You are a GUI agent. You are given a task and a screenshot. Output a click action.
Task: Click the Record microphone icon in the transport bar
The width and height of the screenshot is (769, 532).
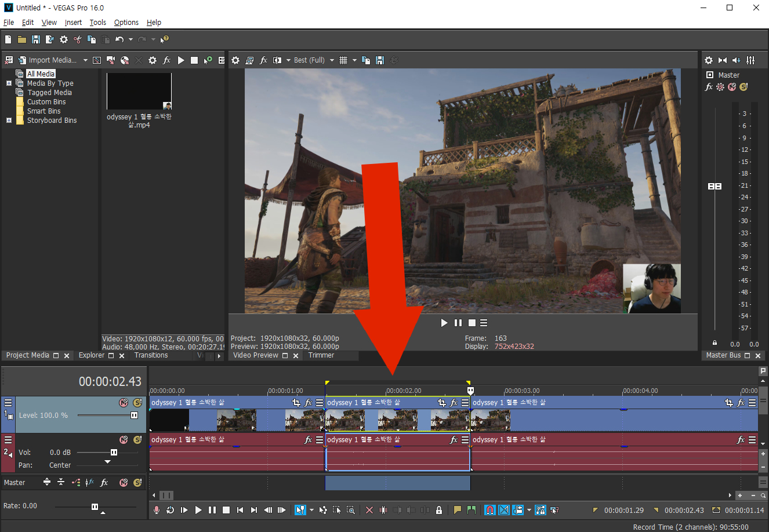pos(157,510)
